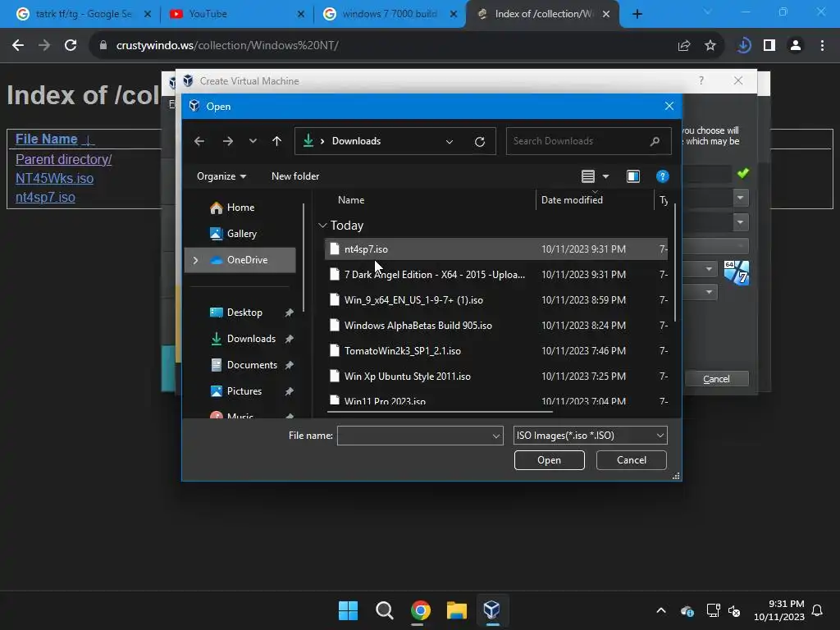Viewport: 840px width, 630px height.
Task: Close the Open dialog with X
Action: [x=669, y=106]
